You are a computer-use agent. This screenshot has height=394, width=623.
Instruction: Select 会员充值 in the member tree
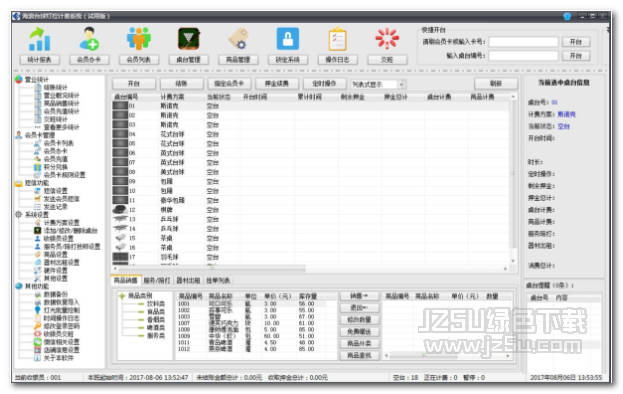pyautogui.click(x=56, y=159)
